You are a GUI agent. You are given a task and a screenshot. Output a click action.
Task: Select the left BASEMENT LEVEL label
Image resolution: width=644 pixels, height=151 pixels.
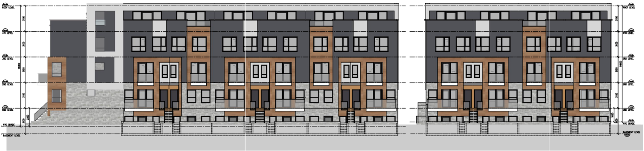tap(11, 136)
